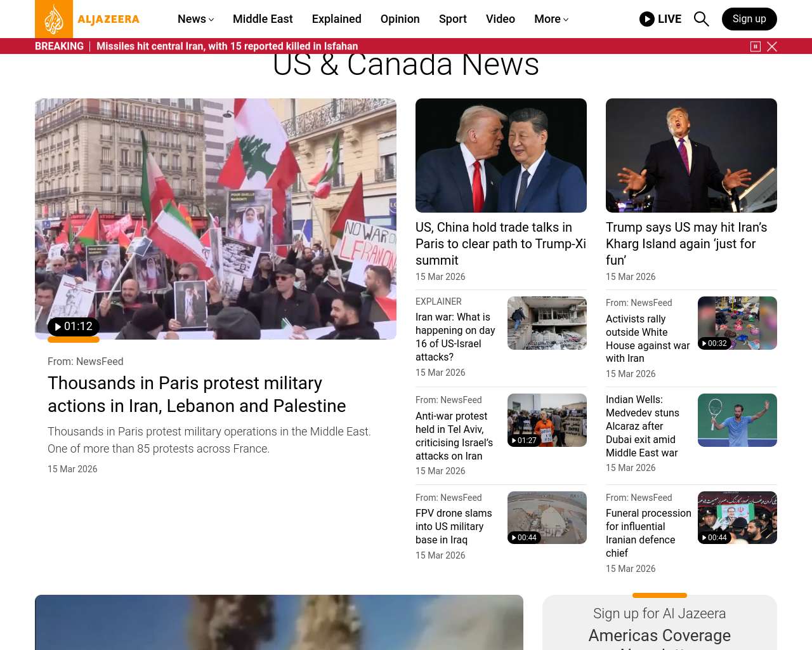This screenshot has height=650, width=812.
Task: Open the Middle East section
Action: [263, 19]
